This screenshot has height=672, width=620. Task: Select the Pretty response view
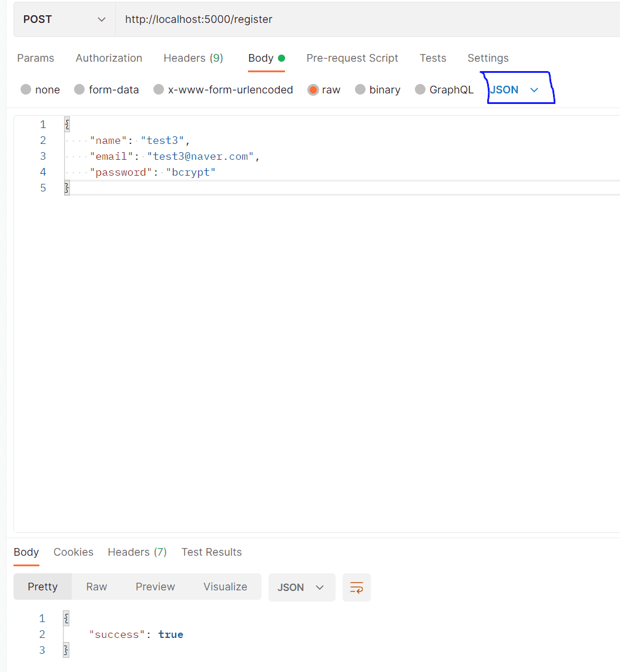point(42,587)
